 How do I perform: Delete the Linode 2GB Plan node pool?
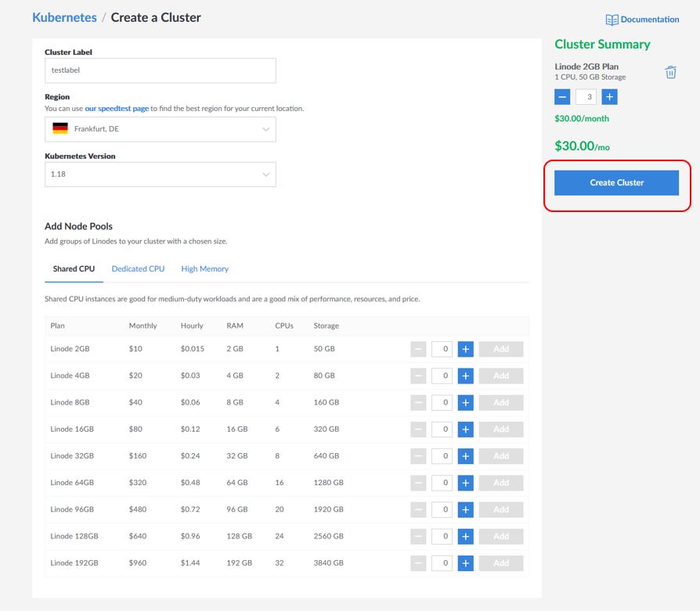(670, 72)
